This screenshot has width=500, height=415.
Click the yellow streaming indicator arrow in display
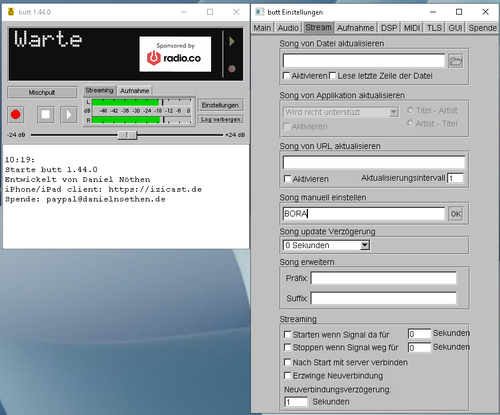click(x=232, y=41)
